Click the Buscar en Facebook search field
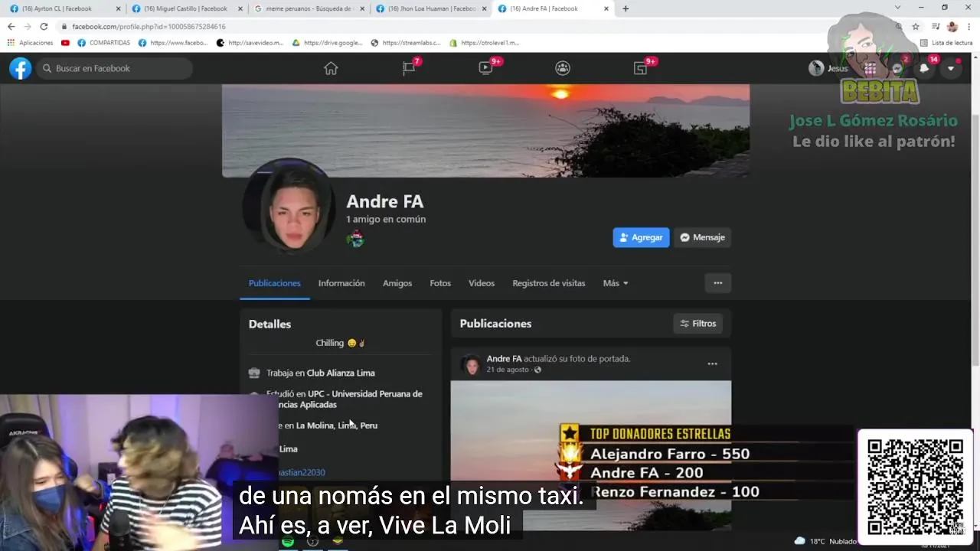 point(115,68)
